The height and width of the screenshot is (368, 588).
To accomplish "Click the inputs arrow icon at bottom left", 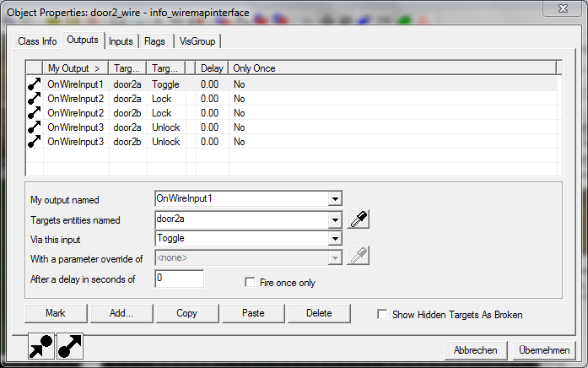I will pyautogui.click(x=41, y=346).
